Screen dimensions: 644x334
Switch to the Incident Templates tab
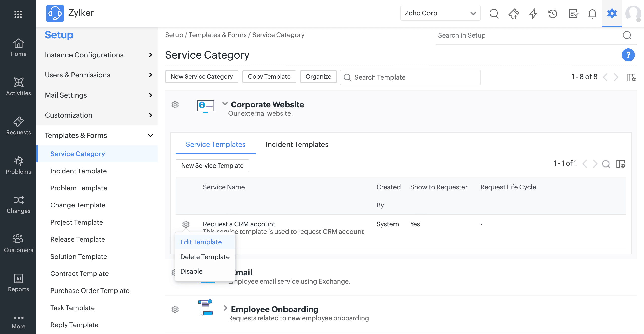[297, 144]
